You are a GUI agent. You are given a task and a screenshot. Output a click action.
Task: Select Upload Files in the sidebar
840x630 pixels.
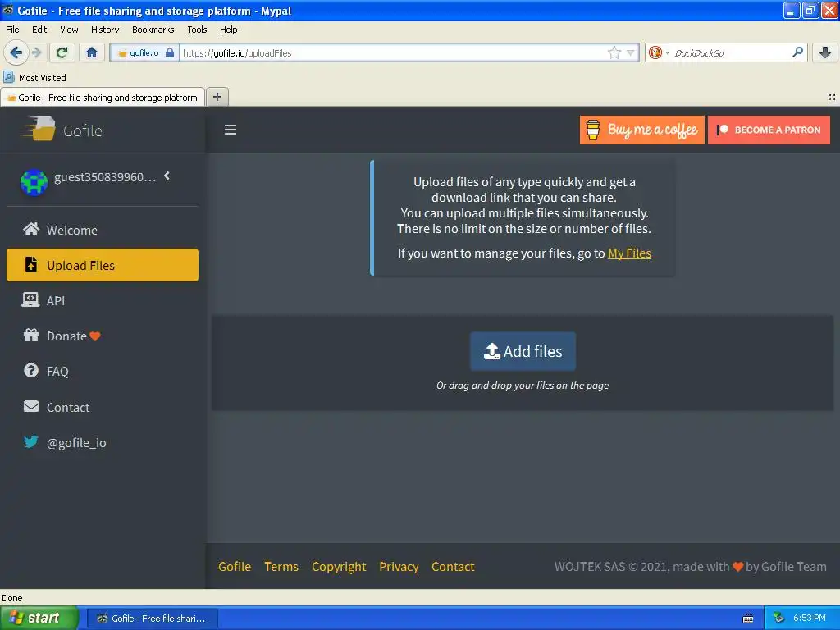pos(103,265)
